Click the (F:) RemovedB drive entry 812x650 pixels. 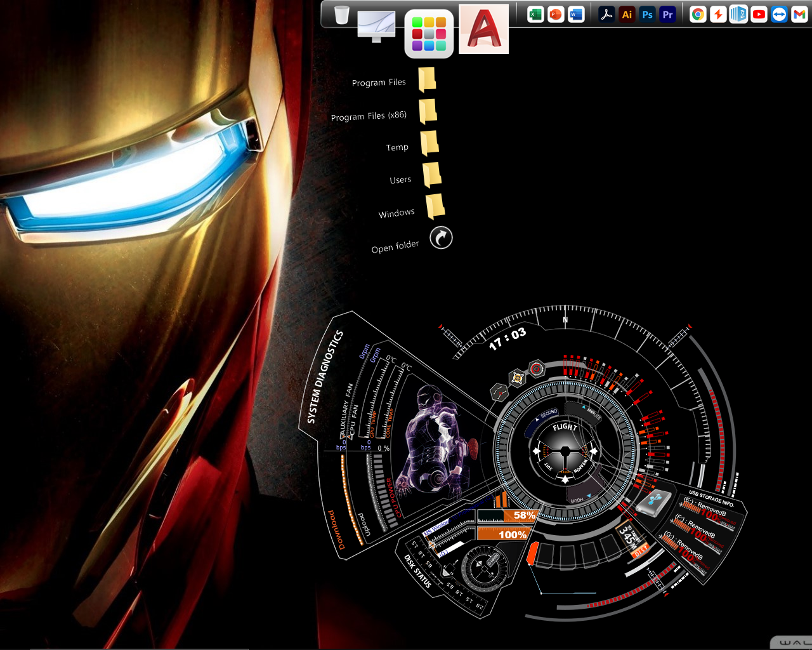click(695, 527)
